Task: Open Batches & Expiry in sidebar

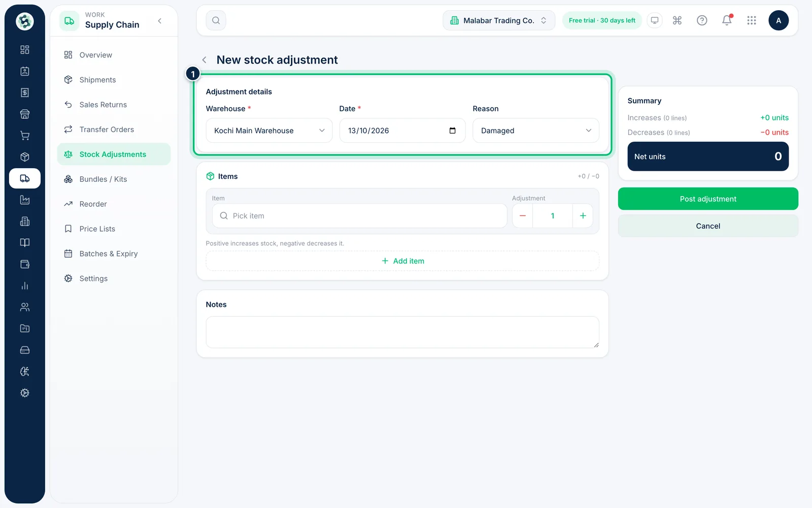Action: point(114,254)
